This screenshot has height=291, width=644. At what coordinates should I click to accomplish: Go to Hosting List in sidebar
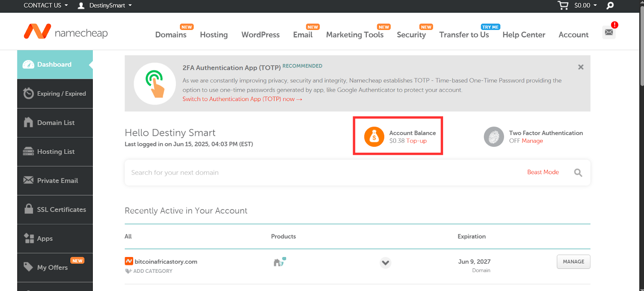pyautogui.click(x=55, y=152)
